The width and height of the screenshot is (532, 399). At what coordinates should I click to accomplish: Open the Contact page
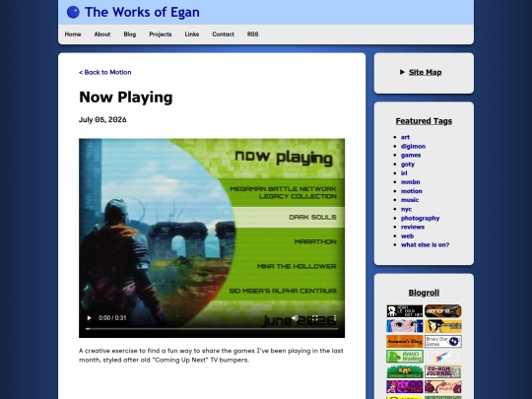click(x=223, y=34)
